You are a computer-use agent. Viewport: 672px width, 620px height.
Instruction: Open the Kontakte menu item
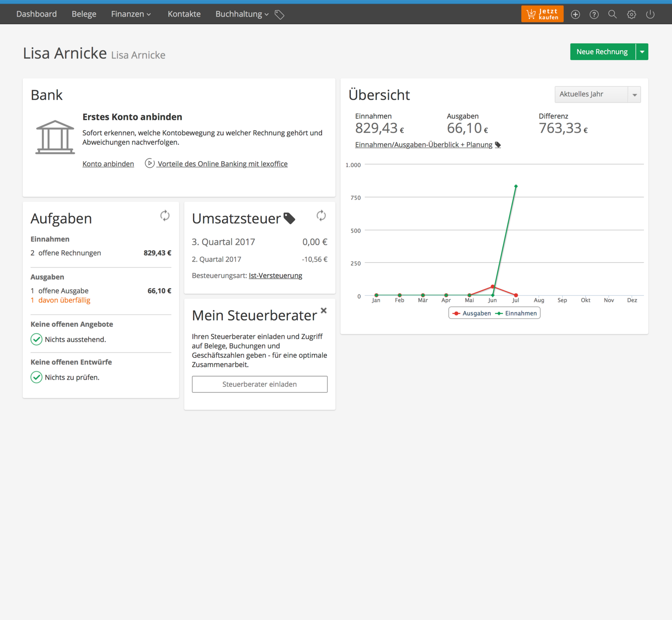point(184,14)
